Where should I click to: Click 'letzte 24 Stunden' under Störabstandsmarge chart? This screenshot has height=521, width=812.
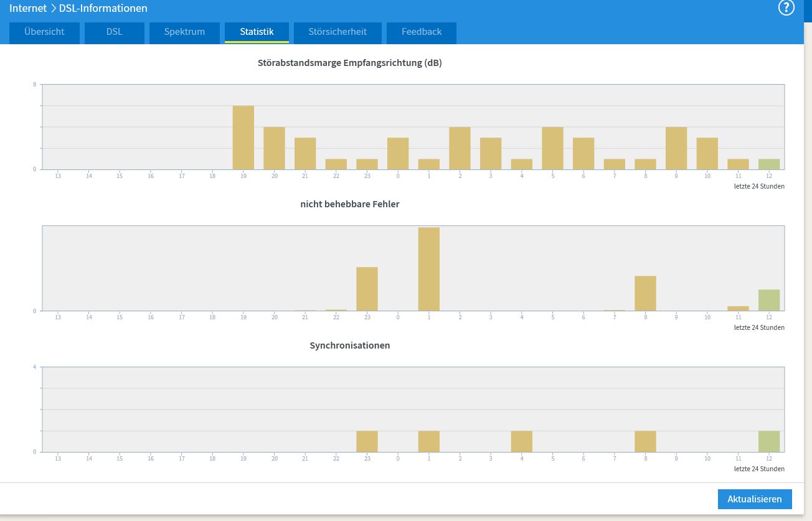(759, 186)
